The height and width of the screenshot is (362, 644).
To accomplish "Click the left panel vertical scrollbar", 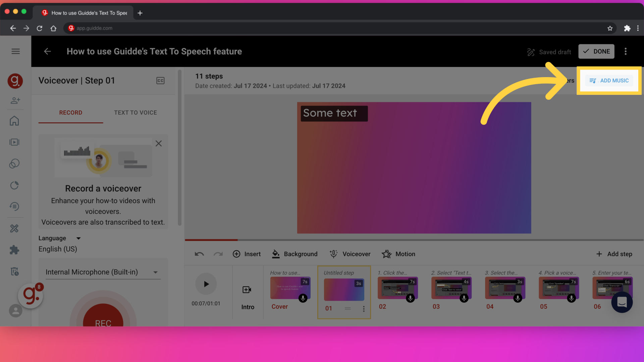I will click(x=179, y=147).
